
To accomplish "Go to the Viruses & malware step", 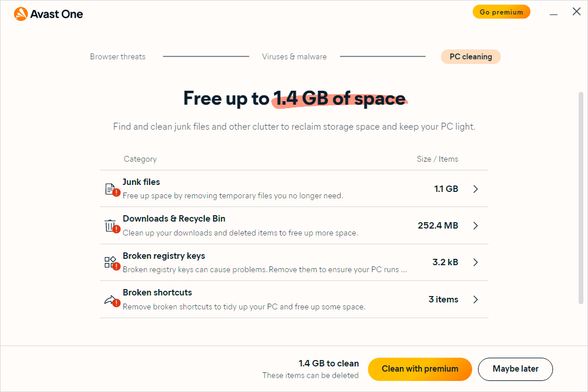I will (x=294, y=57).
